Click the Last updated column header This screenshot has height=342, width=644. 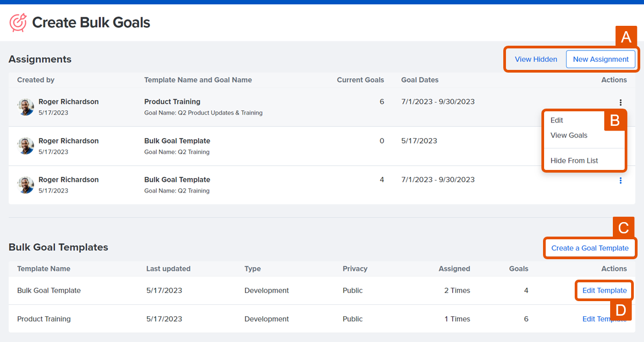tap(168, 269)
